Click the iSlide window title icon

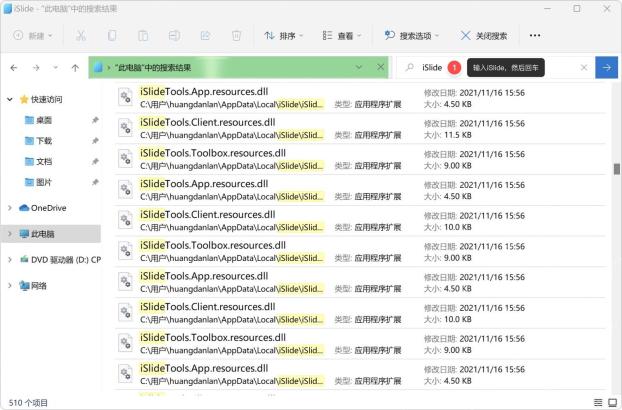(8, 9)
